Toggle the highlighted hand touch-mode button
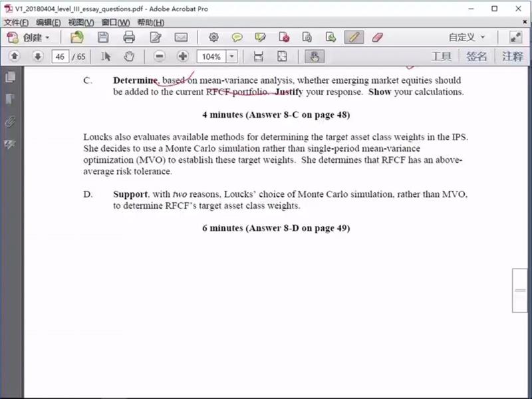 click(x=315, y=57)
